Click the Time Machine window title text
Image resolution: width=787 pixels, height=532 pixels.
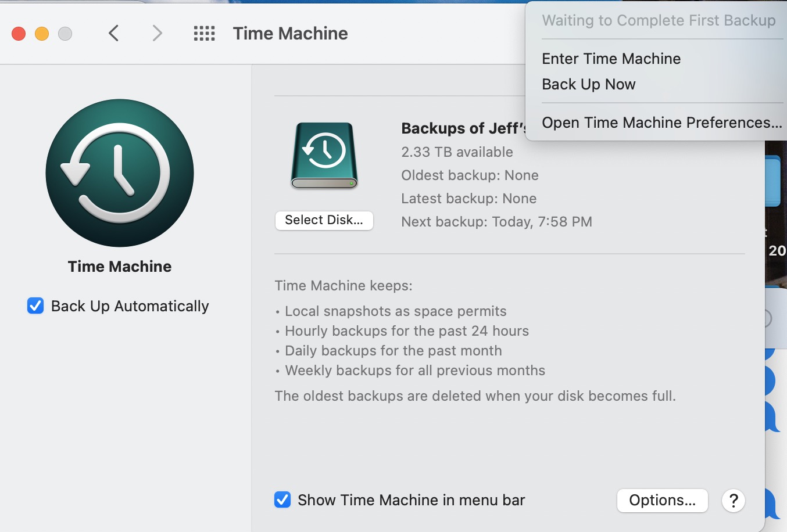coord(290,34)
